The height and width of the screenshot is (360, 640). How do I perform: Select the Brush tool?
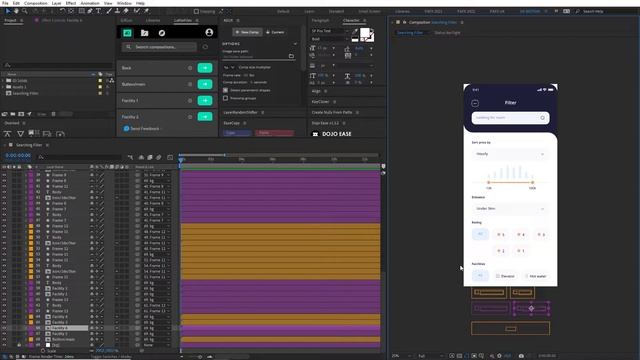pyautogui.click(x=109, y=11)
